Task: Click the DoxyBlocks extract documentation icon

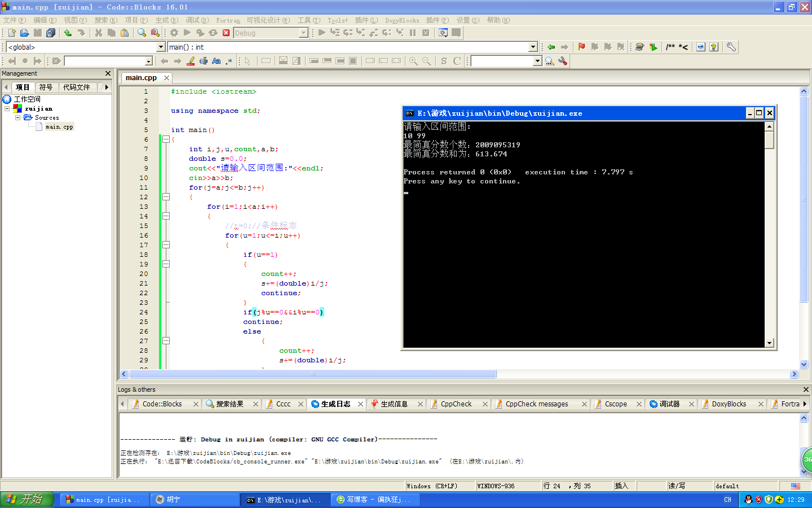Action: tap(653, 47)
